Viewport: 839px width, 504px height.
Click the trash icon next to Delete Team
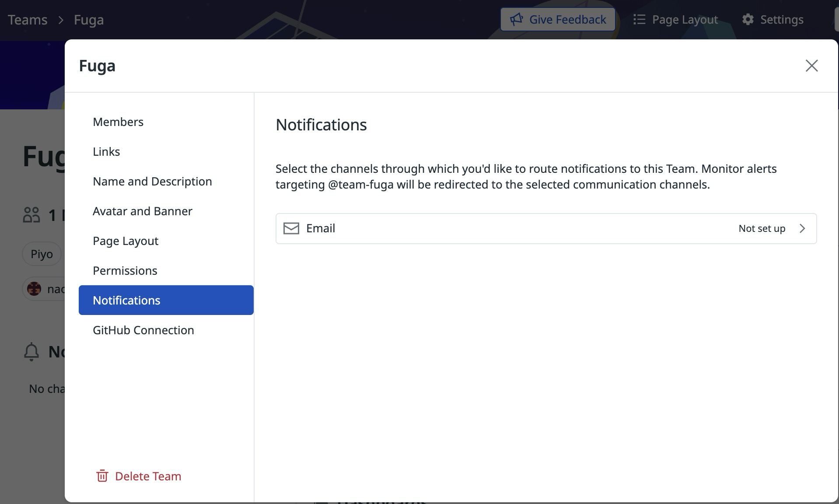coord(102,476)
